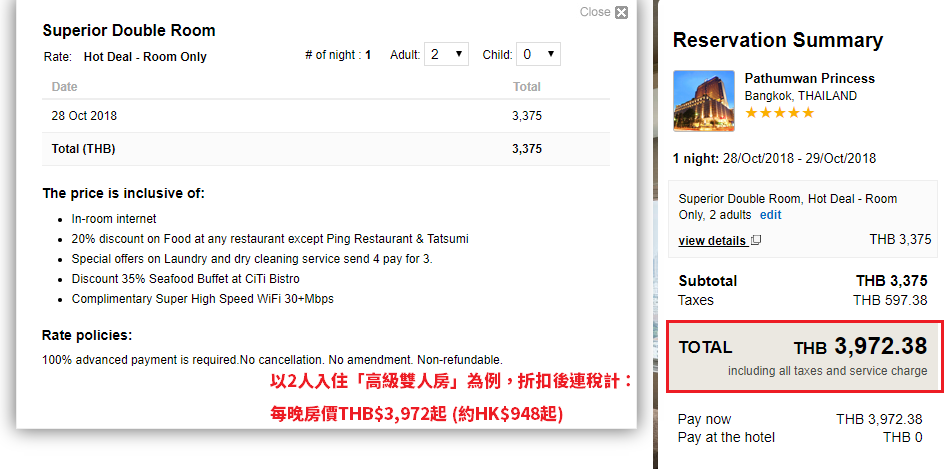Viewport: 944px width, 469px height.
Task: Click the Subtotal THB 3,375 value
Action: [x=892, y=281]
